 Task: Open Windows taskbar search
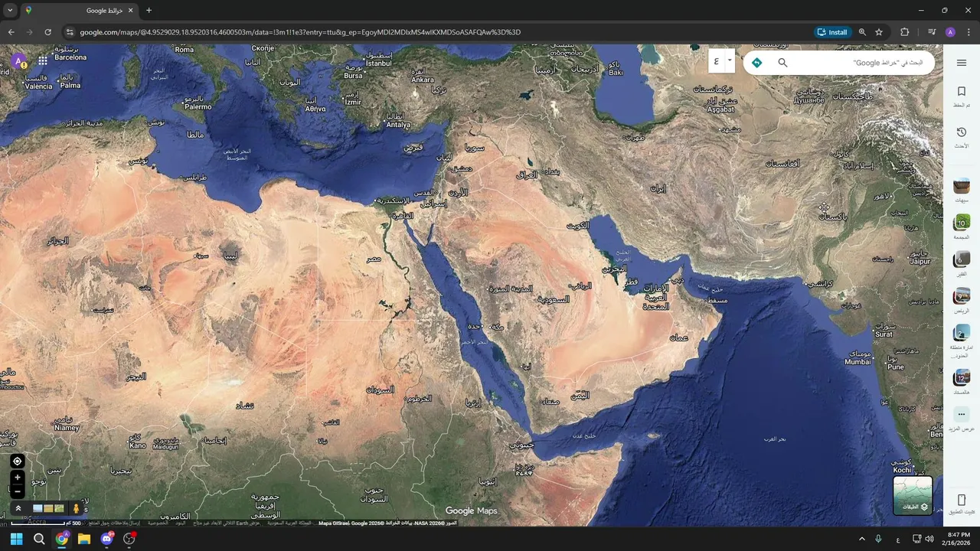tap(39, 539)
